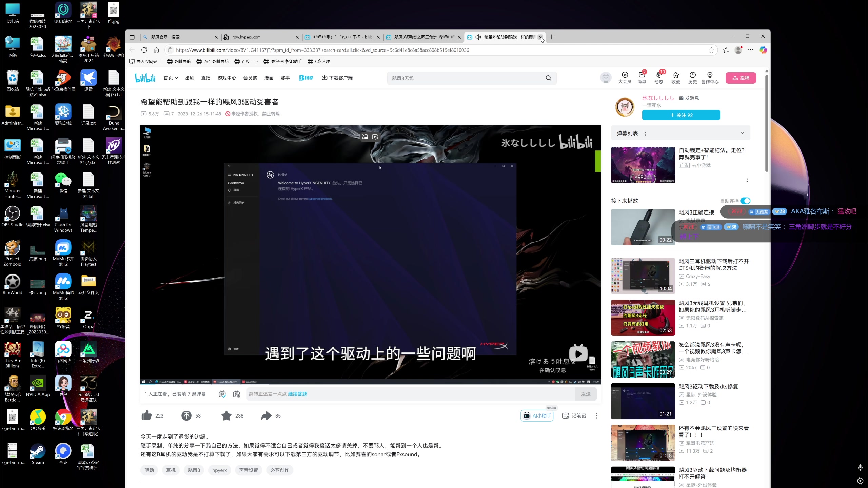Open video titled 飓风3驱动下载及dts修复
Image resolution: width=868 pixels, height=488 pixels.
coord(708,386)
